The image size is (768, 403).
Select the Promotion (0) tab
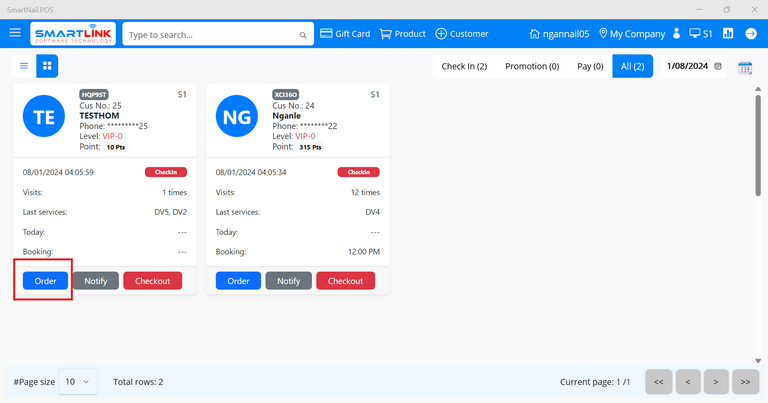tap(532, 66)
